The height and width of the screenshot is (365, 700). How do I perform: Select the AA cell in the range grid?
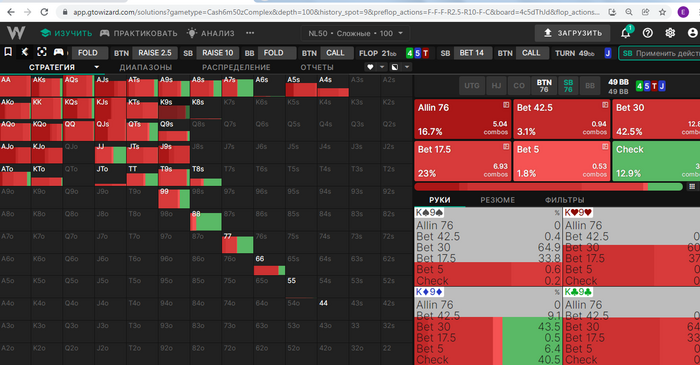16,86
